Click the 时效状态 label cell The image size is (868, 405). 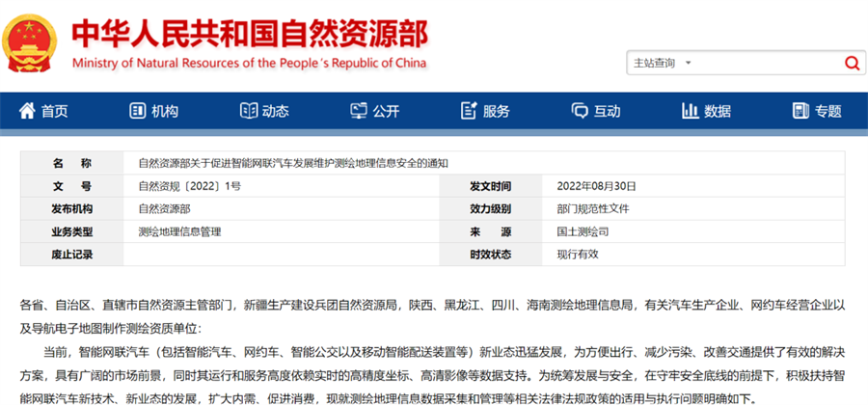pos(491,255)
